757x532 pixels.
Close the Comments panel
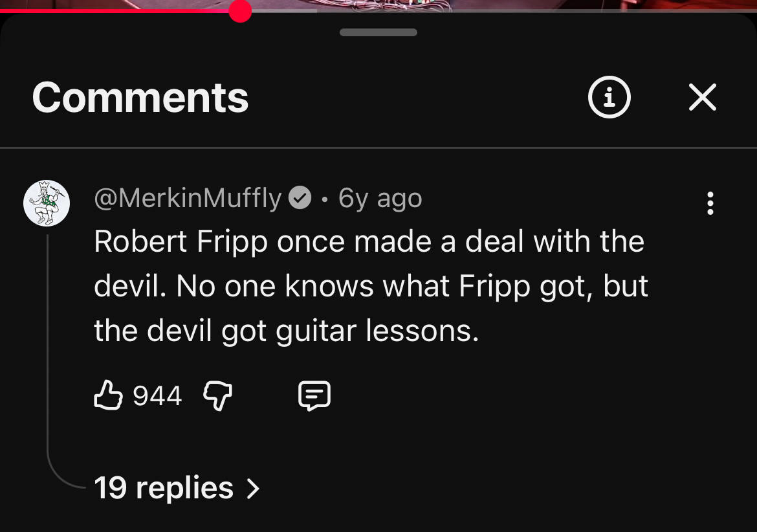[x=703, y=97]
